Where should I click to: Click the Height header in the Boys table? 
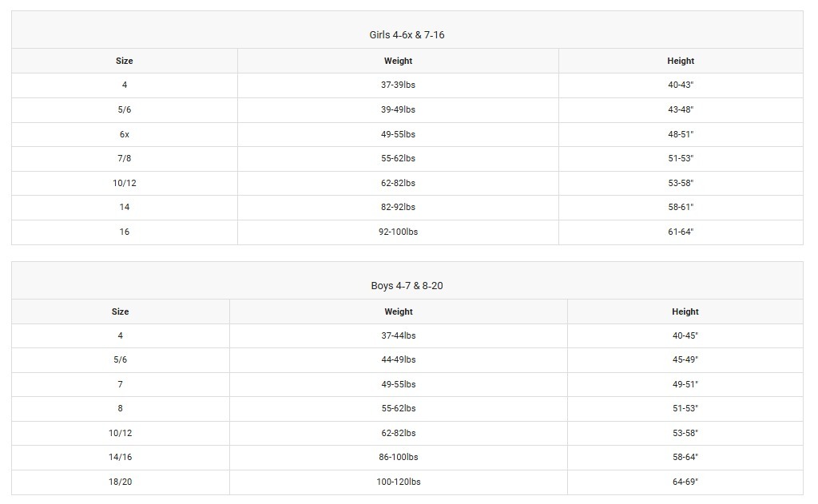pos(685,312)
